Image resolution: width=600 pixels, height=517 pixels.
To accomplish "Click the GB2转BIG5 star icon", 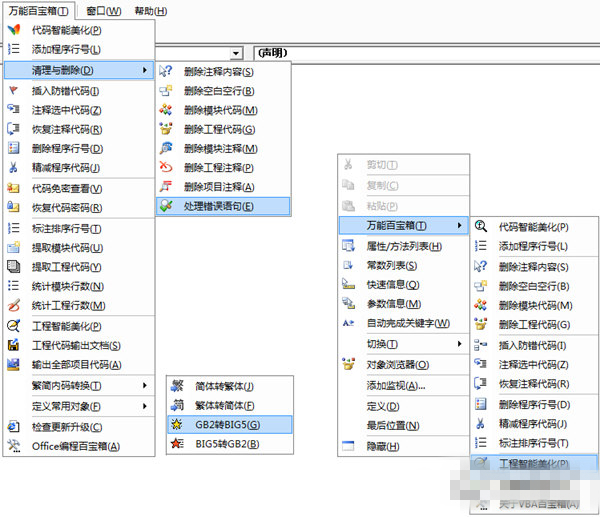I will (178, 424).
